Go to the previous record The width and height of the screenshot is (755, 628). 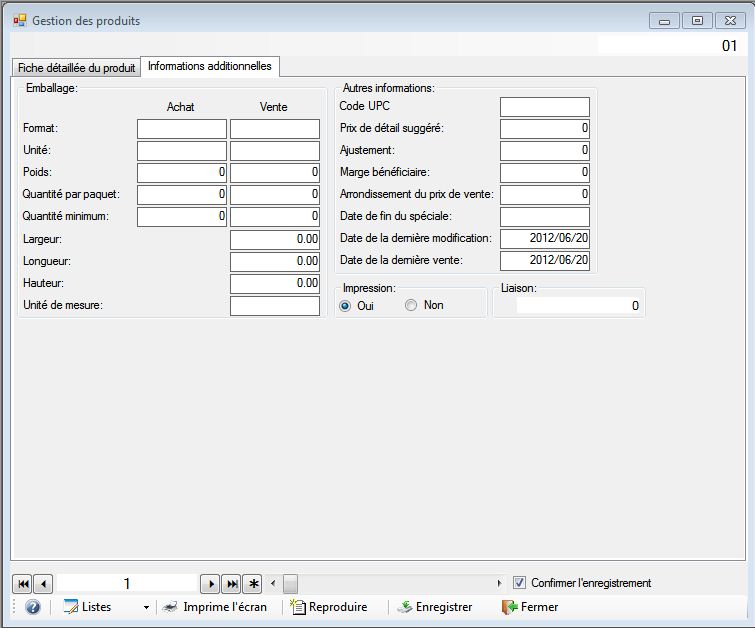tap(43, 583)
